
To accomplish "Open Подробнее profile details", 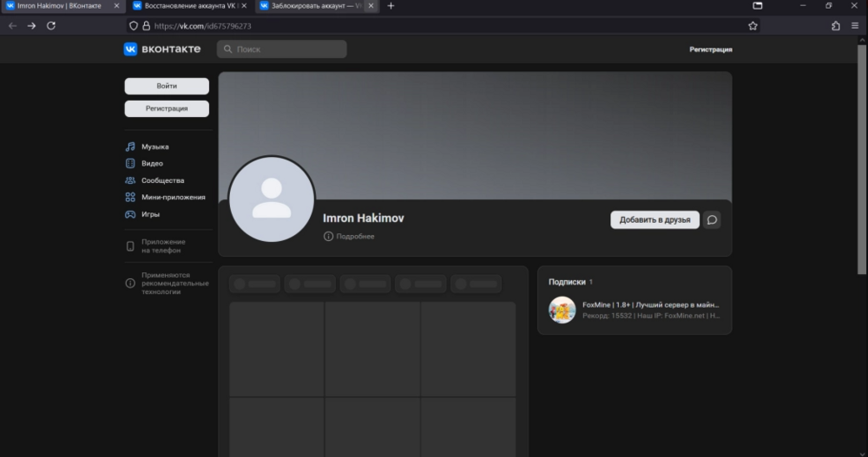I will [x=355, y=236].
